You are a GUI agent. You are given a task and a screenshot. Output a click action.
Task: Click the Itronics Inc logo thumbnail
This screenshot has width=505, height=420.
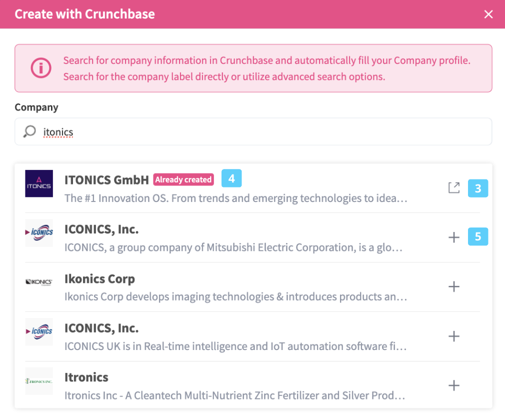[39, 381]
